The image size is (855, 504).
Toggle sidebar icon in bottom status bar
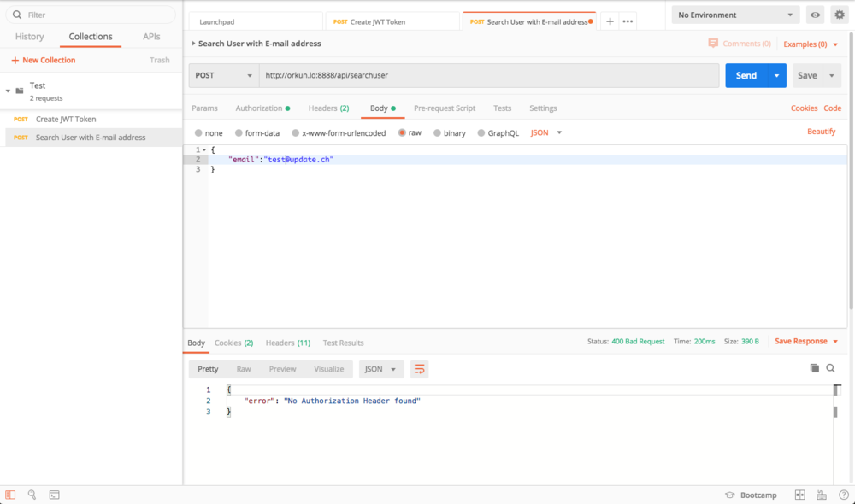click(x=10, y=495)
